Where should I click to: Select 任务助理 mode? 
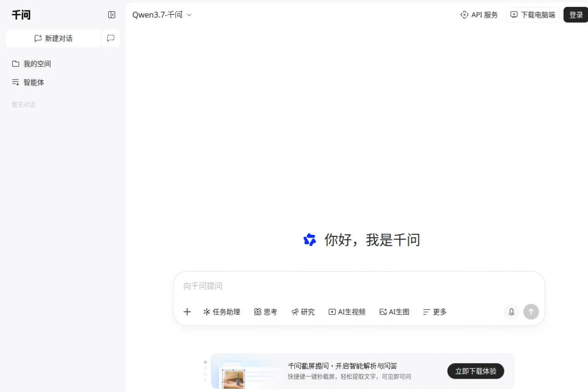221,312
